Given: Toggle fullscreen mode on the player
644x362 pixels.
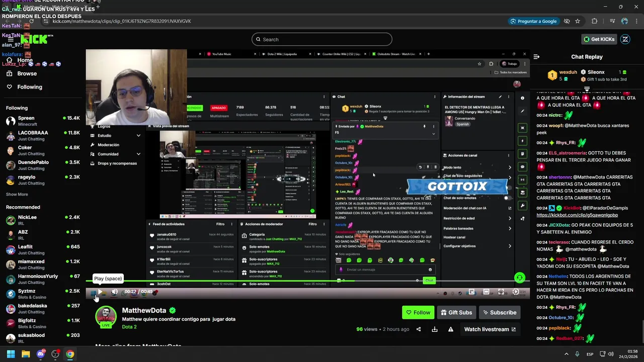Looking at the screenshot, I should coord(501,292).
